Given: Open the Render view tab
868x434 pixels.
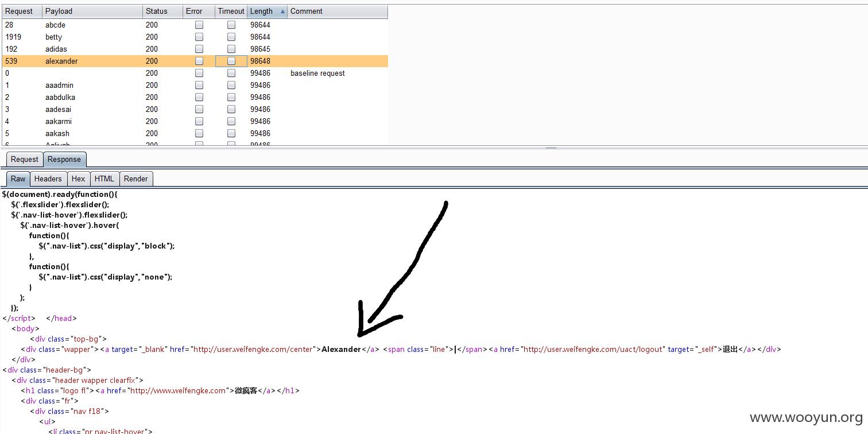Looking at the screenshot, I should (136, 179).
